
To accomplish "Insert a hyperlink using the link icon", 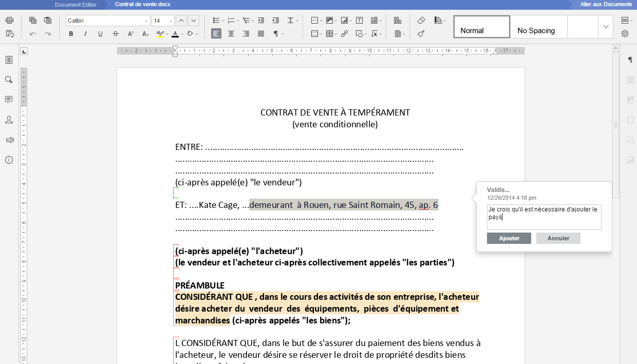I will click(x=344, y=34).
